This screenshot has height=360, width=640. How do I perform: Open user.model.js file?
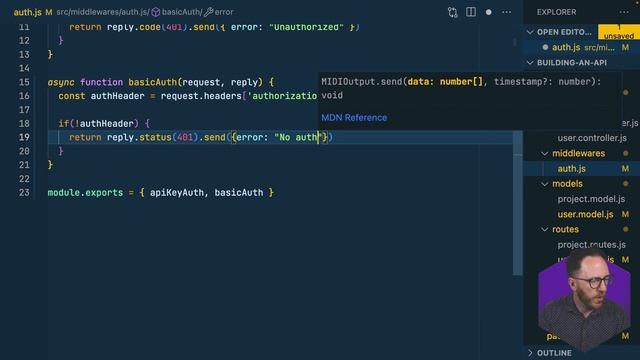[585, 214]
